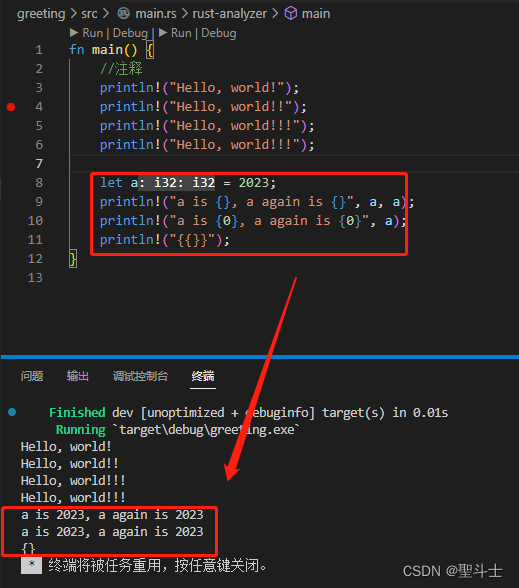Viewport: 519px width, 588px height.
Task: Click the first Debug code lens
Action: tap(130, 33)
